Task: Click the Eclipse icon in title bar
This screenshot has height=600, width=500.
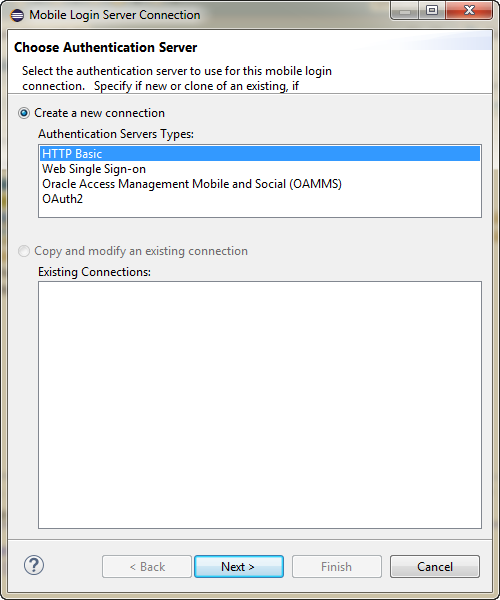Action: (x=17, y=15)
